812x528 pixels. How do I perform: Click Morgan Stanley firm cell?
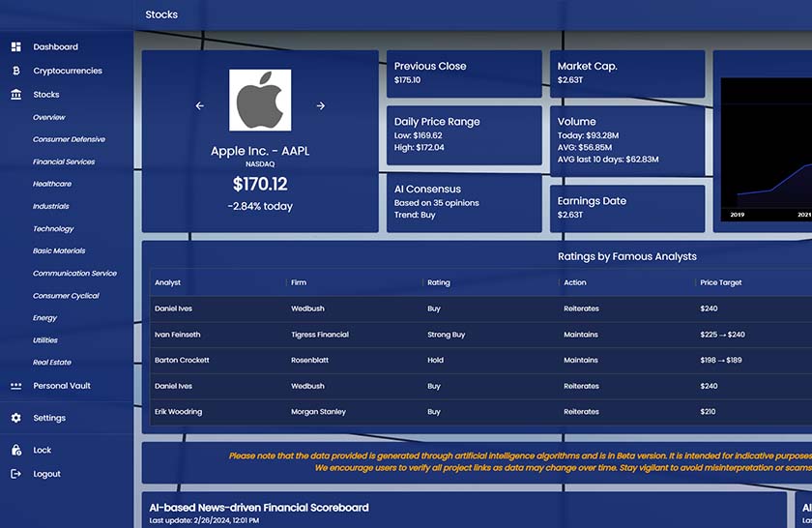coord(318,412)
